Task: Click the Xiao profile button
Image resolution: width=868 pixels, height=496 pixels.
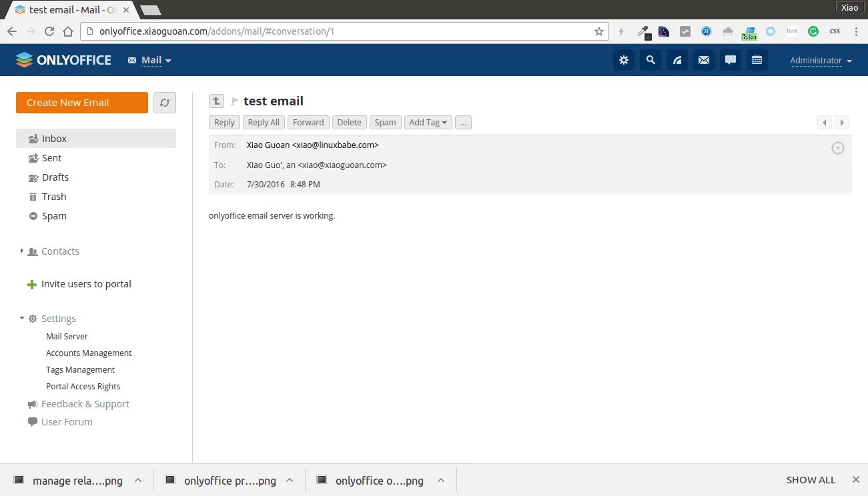Action: [x=849, y=7]
